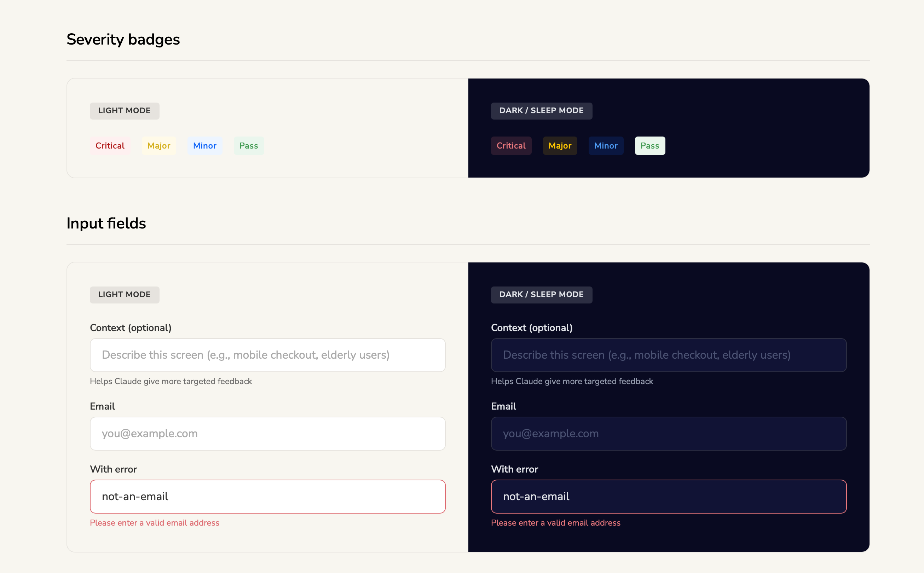Screen dimensions: 924x573
Task: Click the LIGHT MODE label in inputs section
Action: (x=124, y=294)
